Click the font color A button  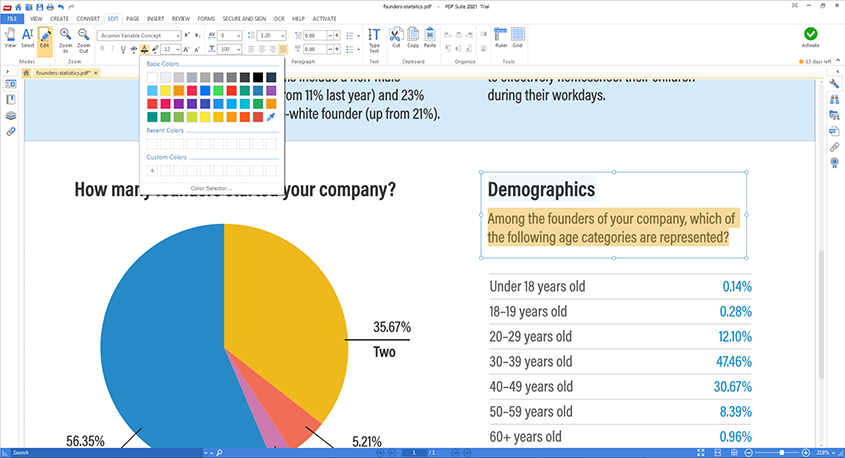tap(144, 49)
